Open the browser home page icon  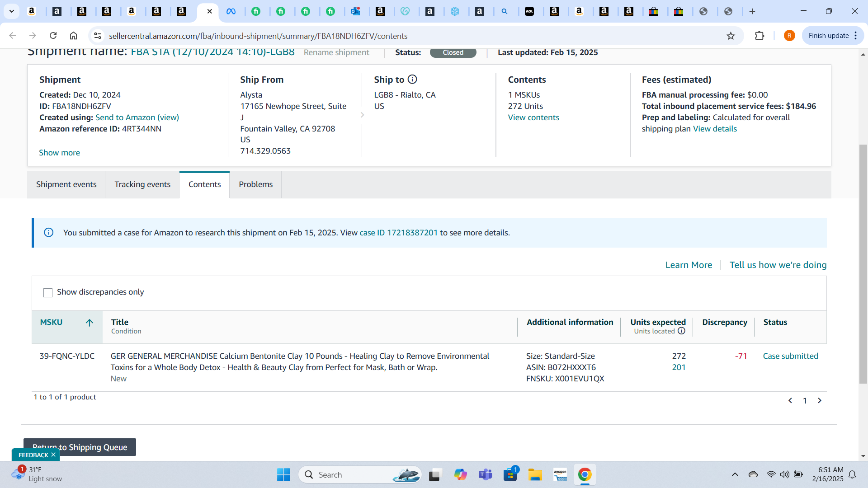(73, 36)
